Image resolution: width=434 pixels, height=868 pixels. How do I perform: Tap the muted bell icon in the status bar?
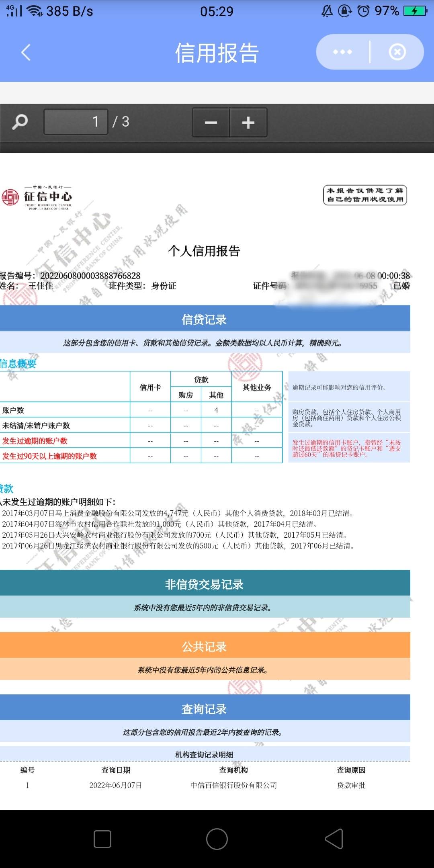click(x=327, y=11)
